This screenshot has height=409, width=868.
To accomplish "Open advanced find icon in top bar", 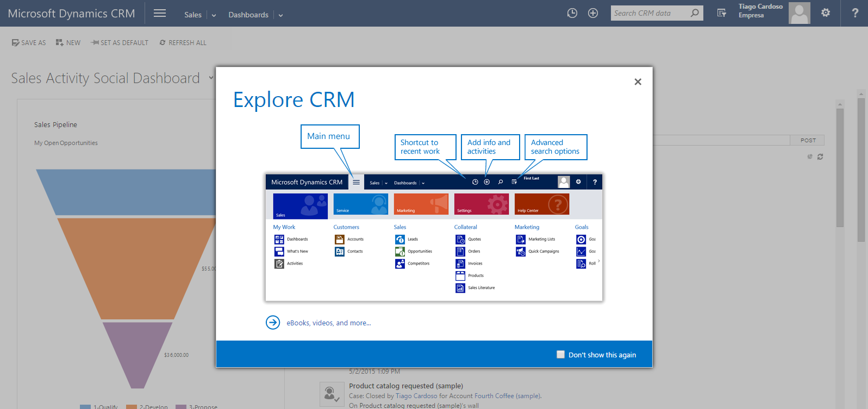I will (x=722, y=13).
